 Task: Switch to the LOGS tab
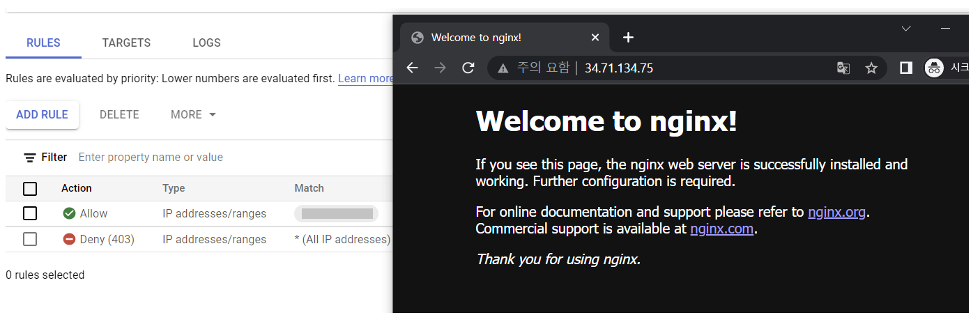pos(206,43)
